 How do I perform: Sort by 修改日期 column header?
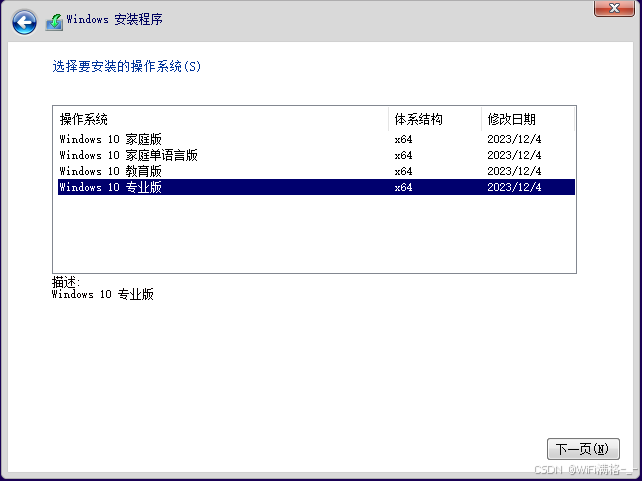[528, 119]
